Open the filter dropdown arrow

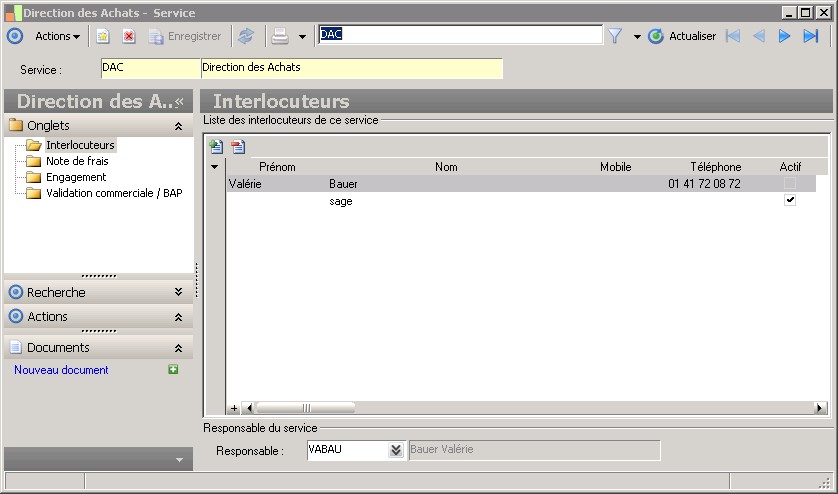[x=637, y=36]
